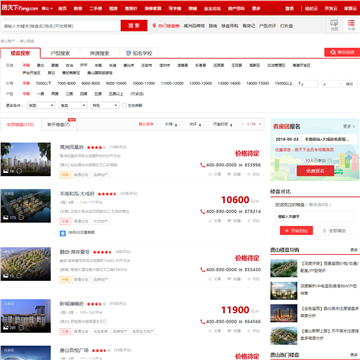Click photo gallery icon on first listing thumbnail
360x360 pixels.
pos(5,171)
